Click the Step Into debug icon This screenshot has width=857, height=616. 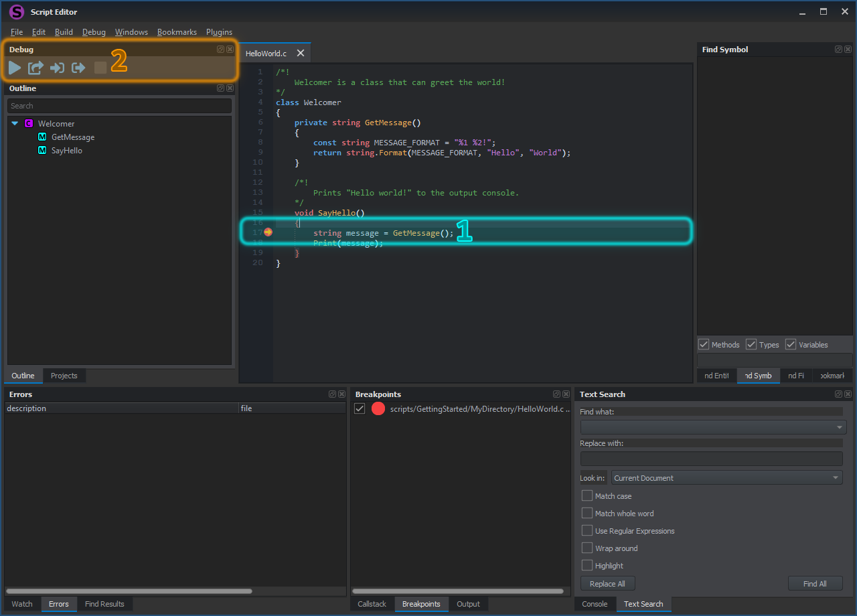point(58,68)
